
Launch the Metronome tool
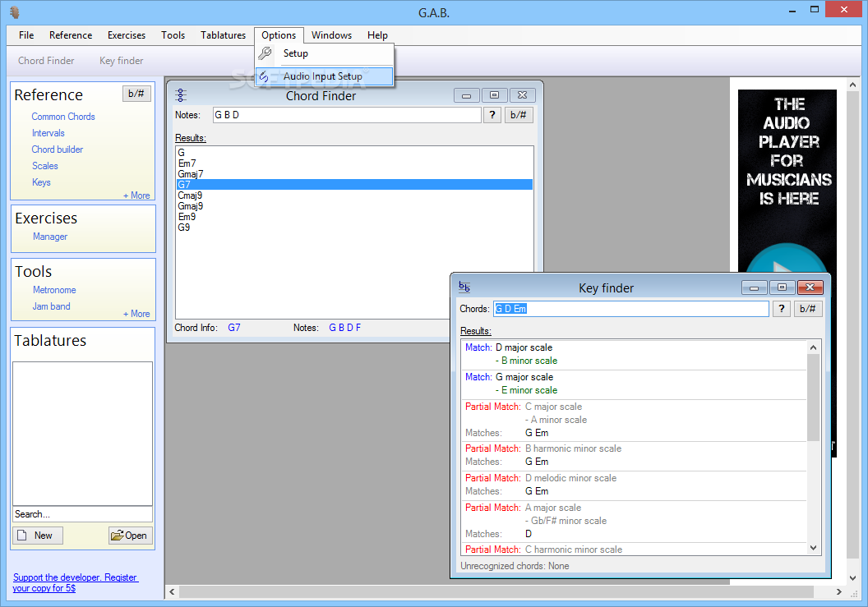54,290
